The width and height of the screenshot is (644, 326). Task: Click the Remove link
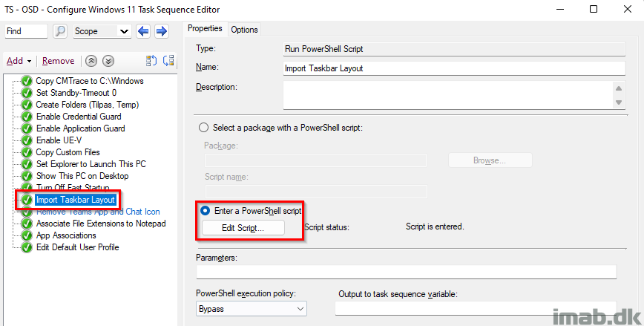pyautogui.click(x=59, y=61)
